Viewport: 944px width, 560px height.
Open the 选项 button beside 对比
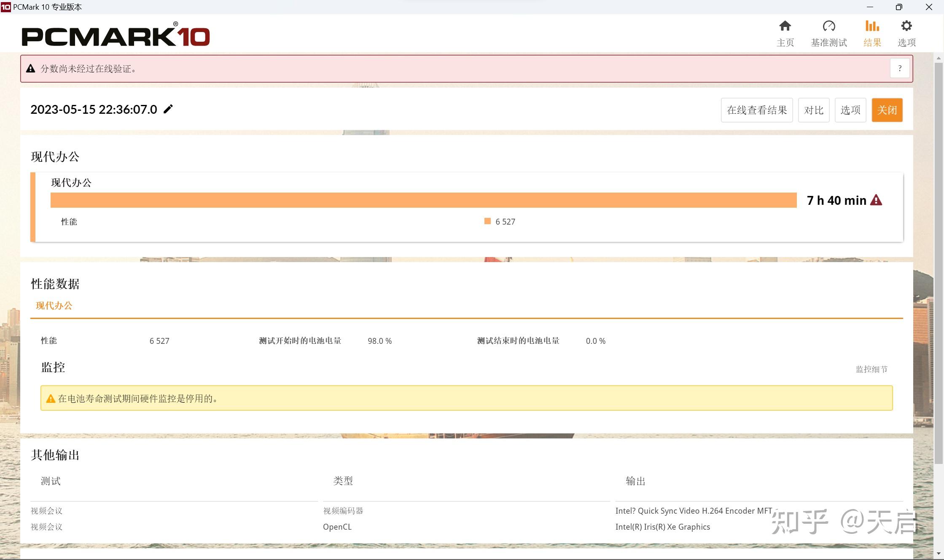tap(850, 110)
